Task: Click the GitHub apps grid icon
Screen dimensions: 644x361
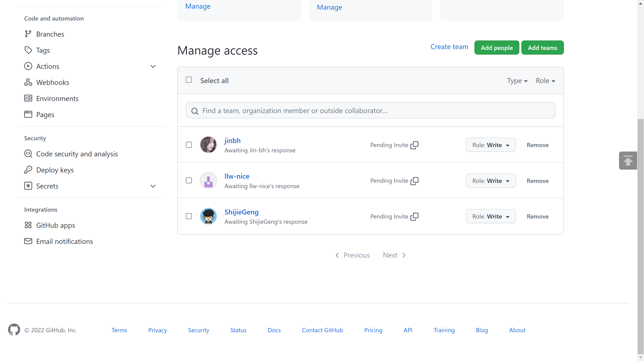Action: tap(28, 225)
